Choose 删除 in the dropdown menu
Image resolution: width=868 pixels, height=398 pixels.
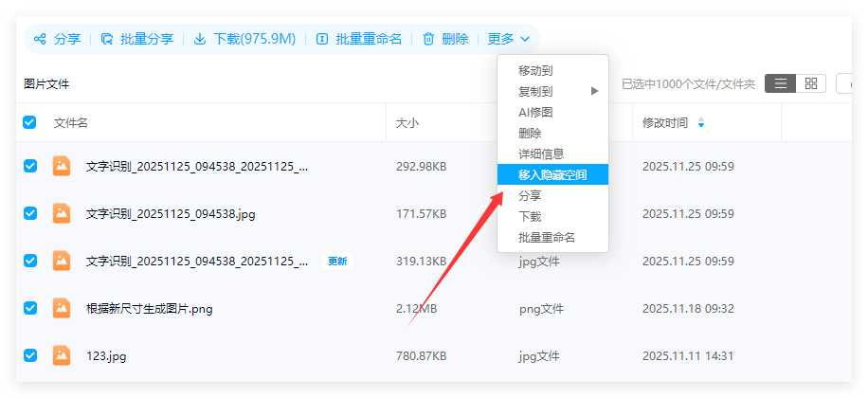click(x=530, y=134)
